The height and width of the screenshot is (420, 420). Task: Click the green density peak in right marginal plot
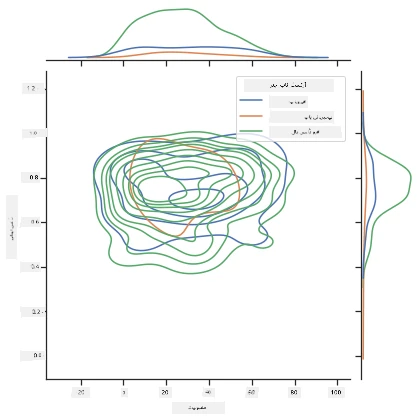[x=411, y=177]
